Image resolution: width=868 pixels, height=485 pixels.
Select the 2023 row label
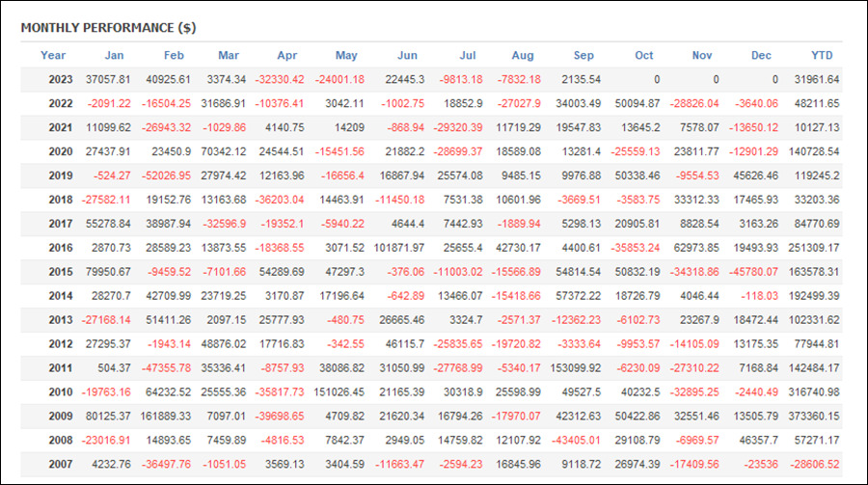(61, 79)
